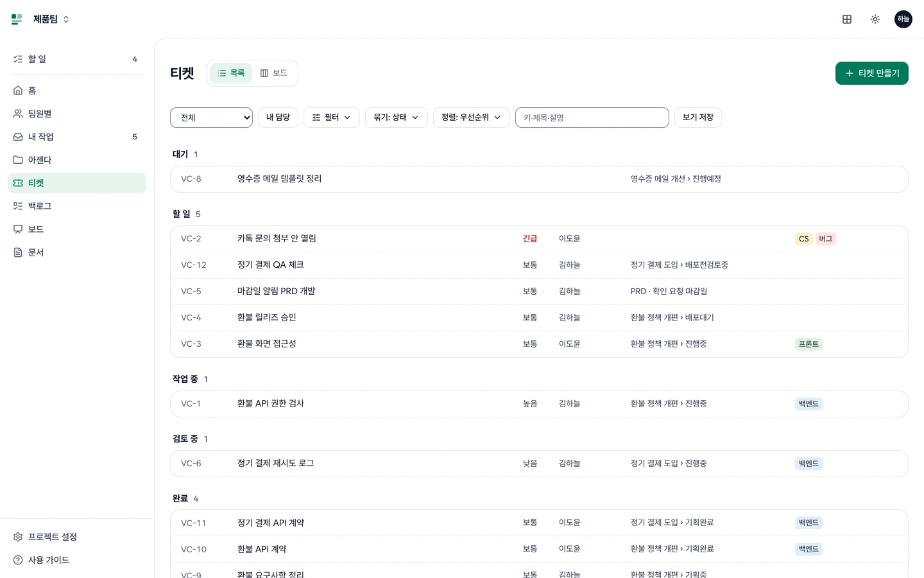Click the 사용 가이드 help icon
Viewport: 924px width, 578px height.
point(18,560)
